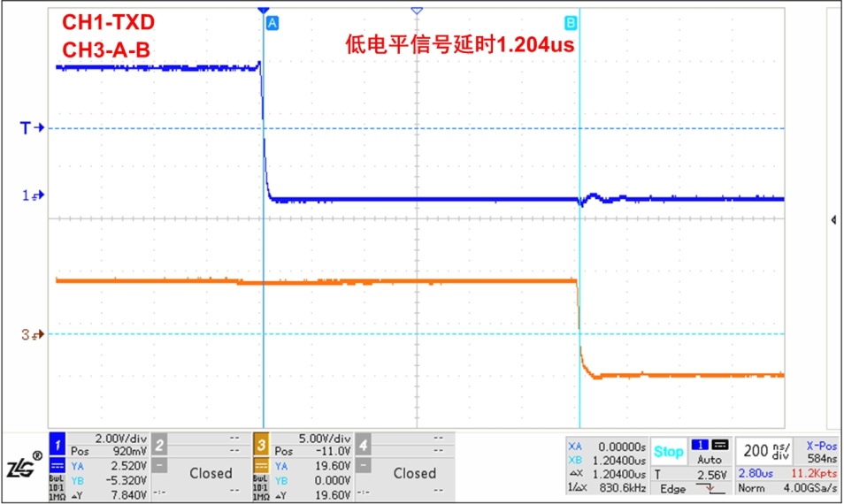Click cursor B marker at top of waveform

click(570, 23)
